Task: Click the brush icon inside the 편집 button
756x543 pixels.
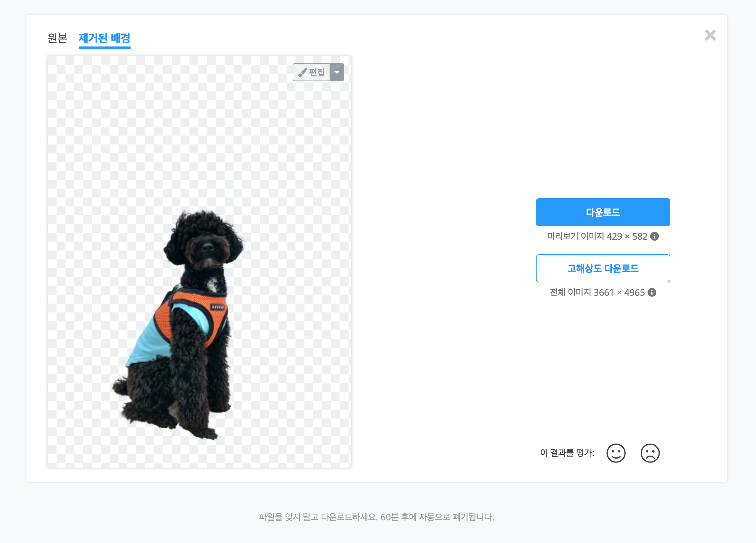Action: click(x=302, y=72)
